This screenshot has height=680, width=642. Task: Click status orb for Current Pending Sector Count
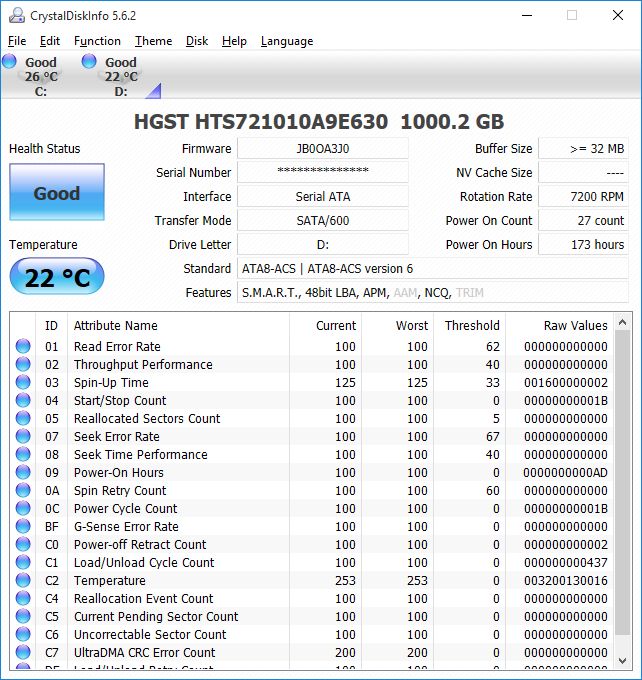pos(23,616)
